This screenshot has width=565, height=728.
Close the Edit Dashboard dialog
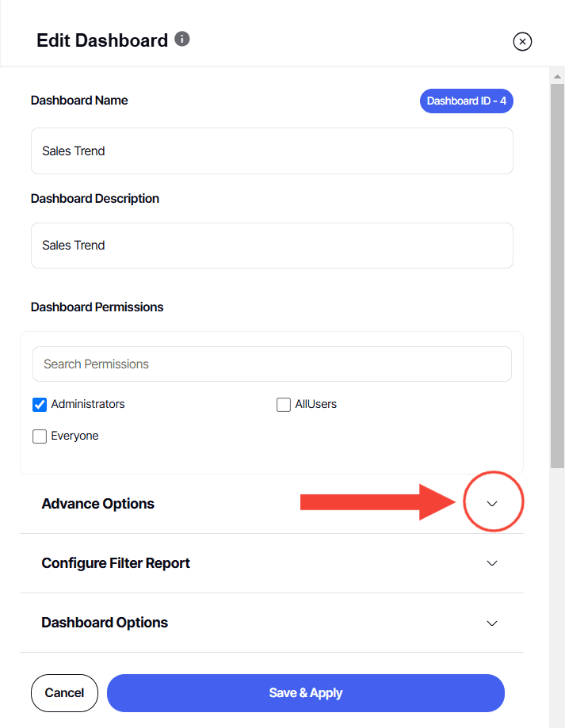(x=522, y=41)
